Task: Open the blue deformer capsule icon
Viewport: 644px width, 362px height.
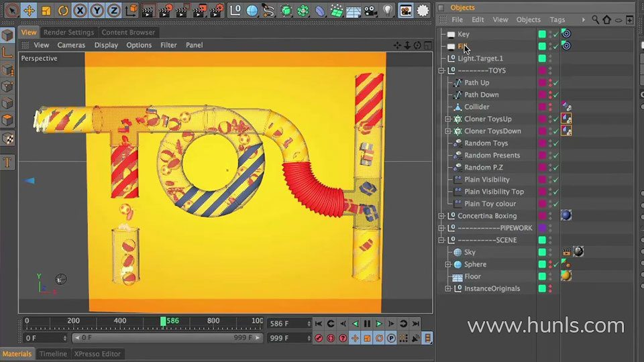Action: tap(320, 10)
